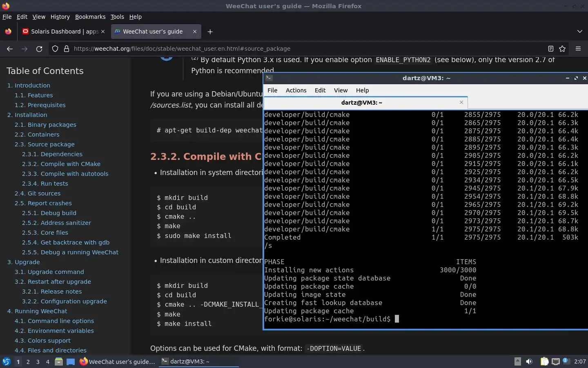Image resolution: width=588 pixels, height=368 pixels.
Task: Switch to Solaris Dashboard tab
Action: click(65, 31)
